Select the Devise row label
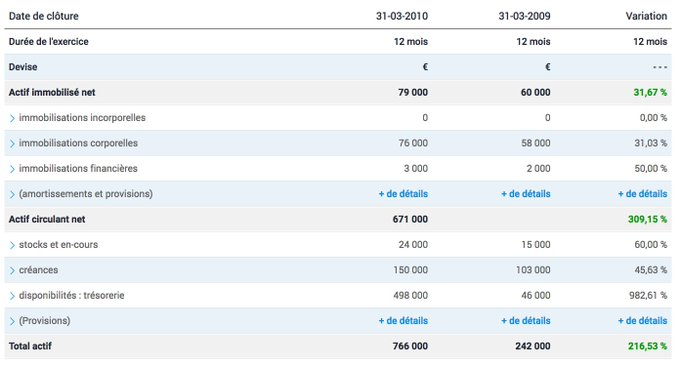Screen dimensions: 680x367 pos(23,67)
